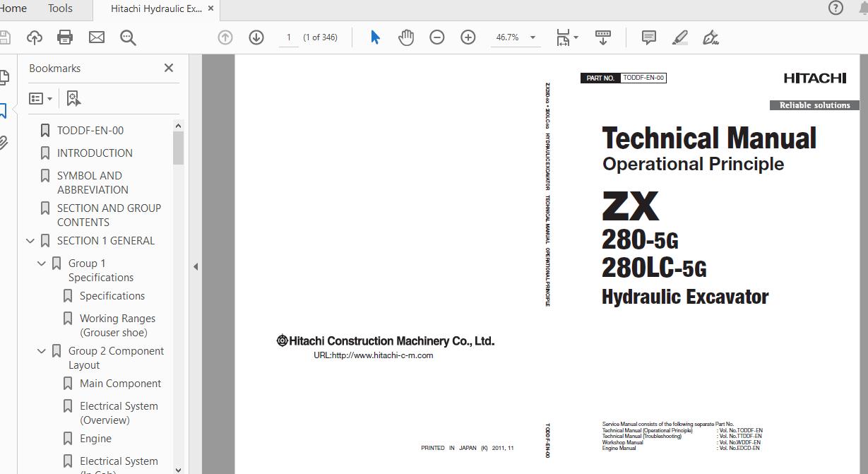Select the highlighter pen tool

click(679, 37)
